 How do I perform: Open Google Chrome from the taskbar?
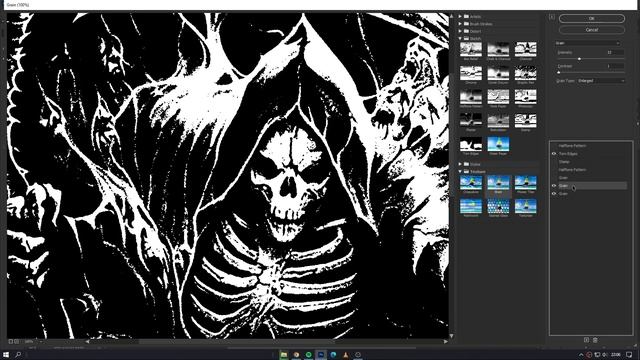click(x=296, y=355)
